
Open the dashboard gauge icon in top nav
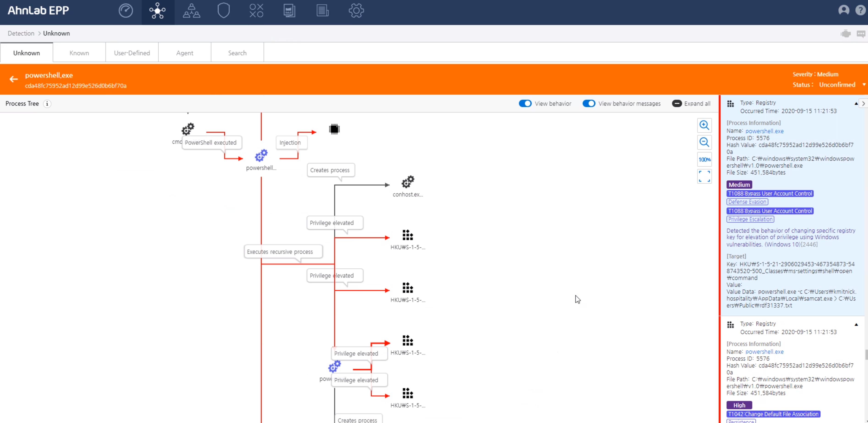pos(126,11)
